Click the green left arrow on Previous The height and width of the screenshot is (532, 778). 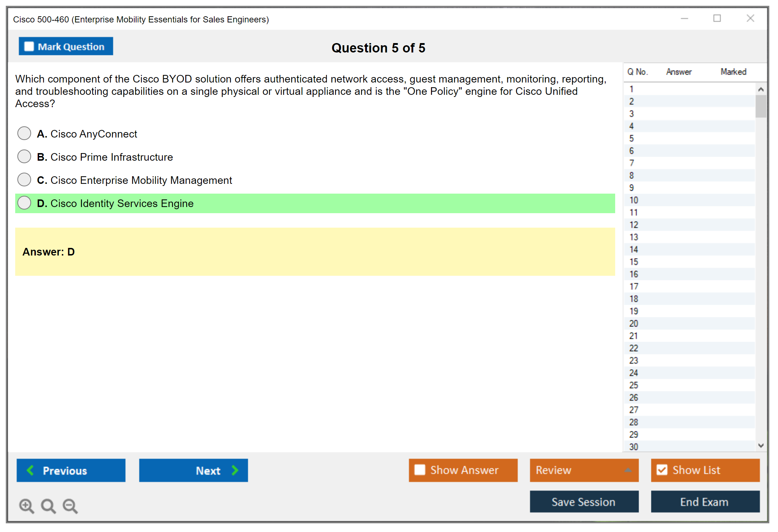click(x=30, y=470)
